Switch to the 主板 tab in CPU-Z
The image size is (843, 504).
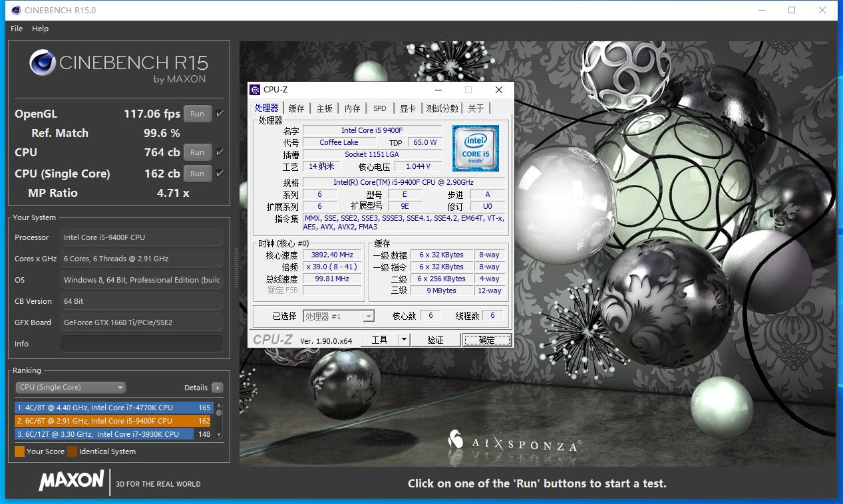coord(324,108)
